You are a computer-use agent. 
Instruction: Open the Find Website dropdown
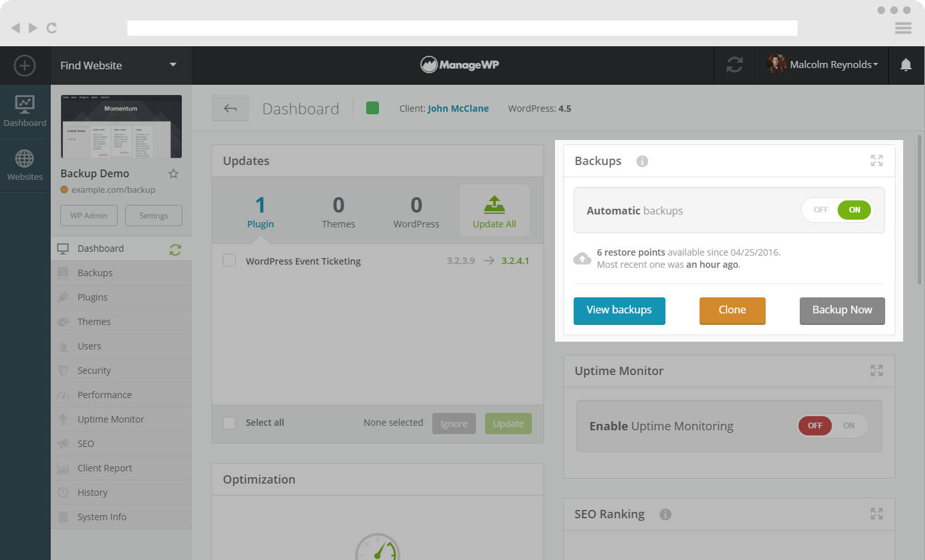tap(121, 66)
